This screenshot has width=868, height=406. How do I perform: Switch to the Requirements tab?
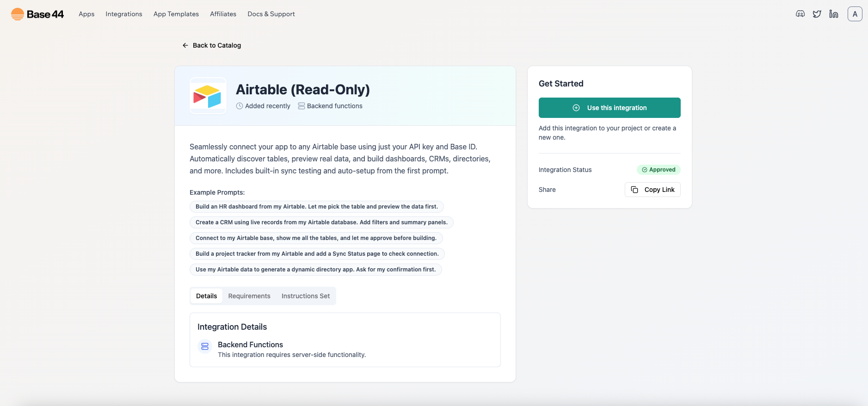pyautogui.click(x=249, y=296)
